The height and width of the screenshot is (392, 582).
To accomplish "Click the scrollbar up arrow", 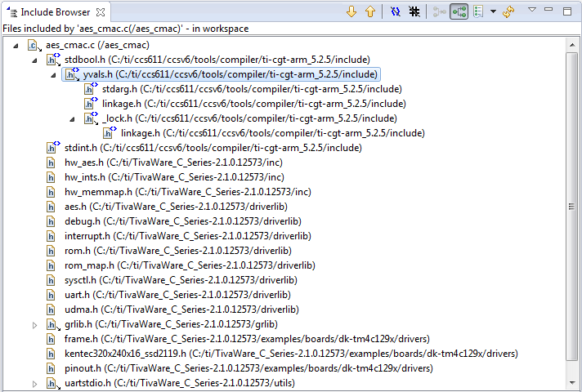I will pyautogui.click(x=571, y=45).
